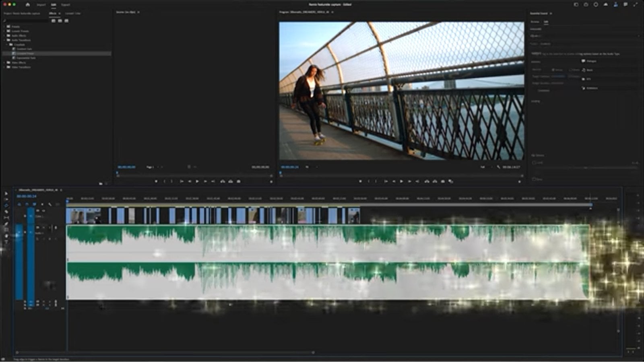
Task: Select the Constant Power crossfade effect
Action: coord(25,53)
